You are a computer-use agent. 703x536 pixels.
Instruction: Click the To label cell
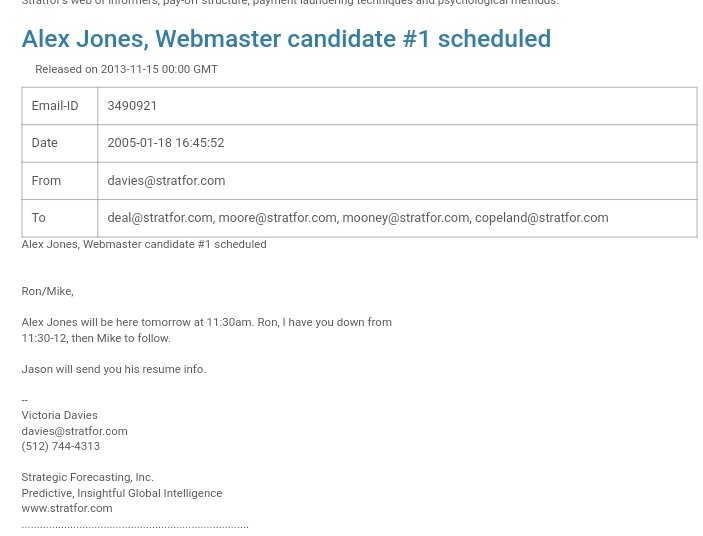tap(60, 218)
